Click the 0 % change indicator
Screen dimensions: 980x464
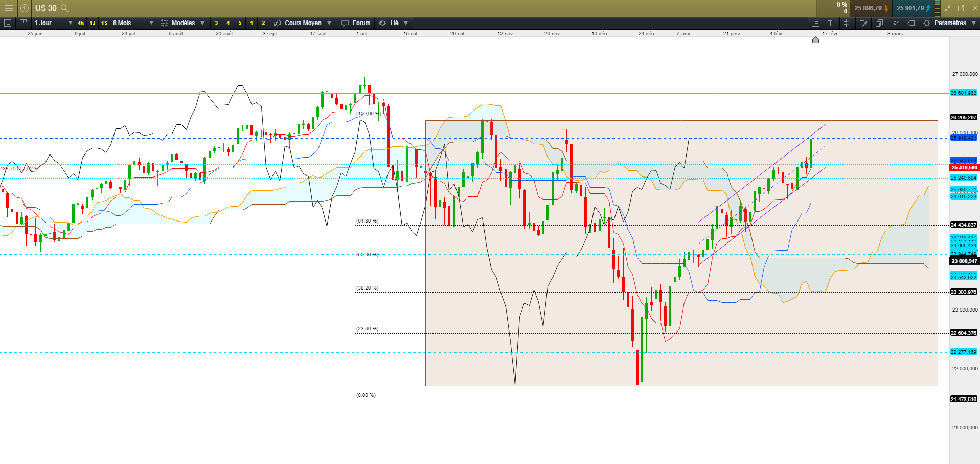click(x=842, y=5)
